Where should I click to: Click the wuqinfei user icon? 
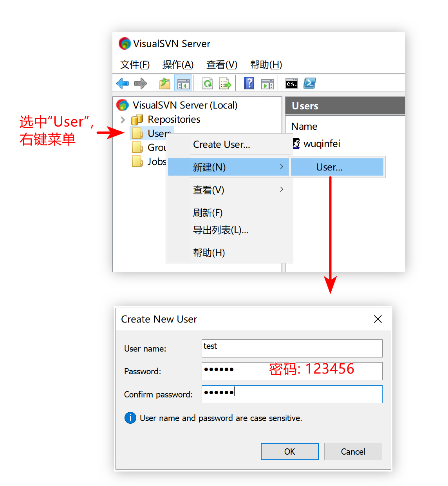coord(297,143)
